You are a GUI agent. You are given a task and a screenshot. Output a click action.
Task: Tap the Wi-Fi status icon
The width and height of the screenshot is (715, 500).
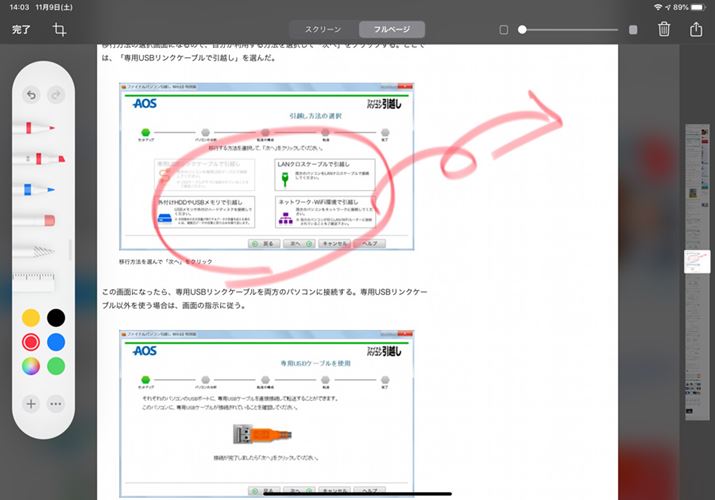pyautogui.click(x=658, y=7)
